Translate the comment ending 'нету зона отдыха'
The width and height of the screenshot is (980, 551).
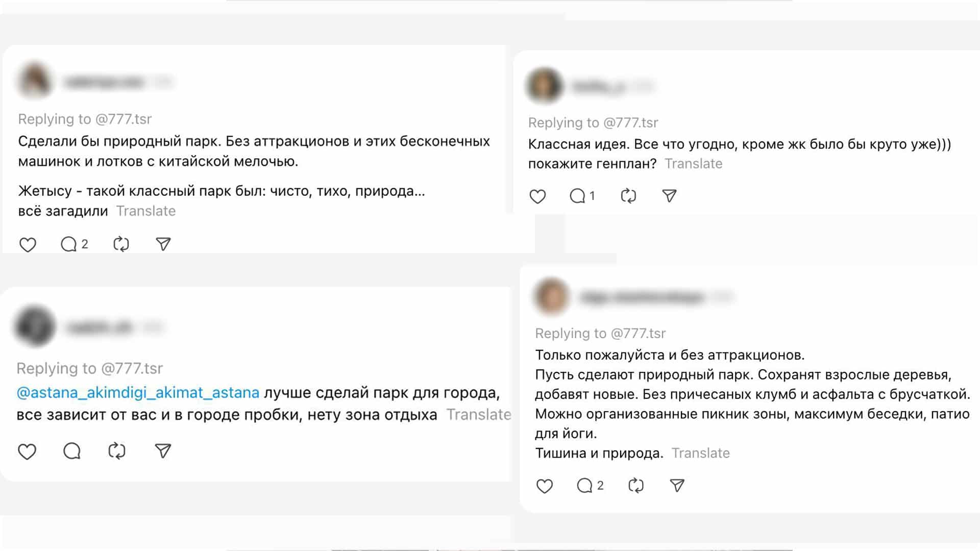coord(479,415)
